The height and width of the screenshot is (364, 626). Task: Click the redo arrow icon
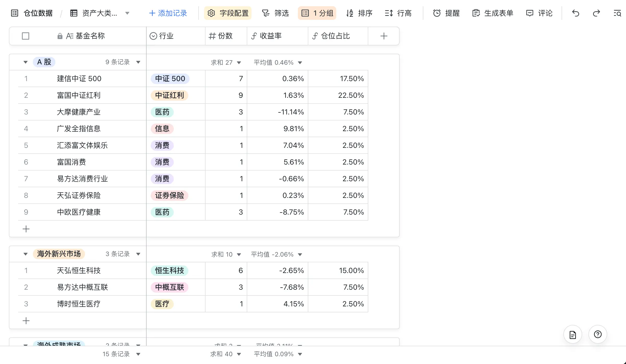(596, 13)
